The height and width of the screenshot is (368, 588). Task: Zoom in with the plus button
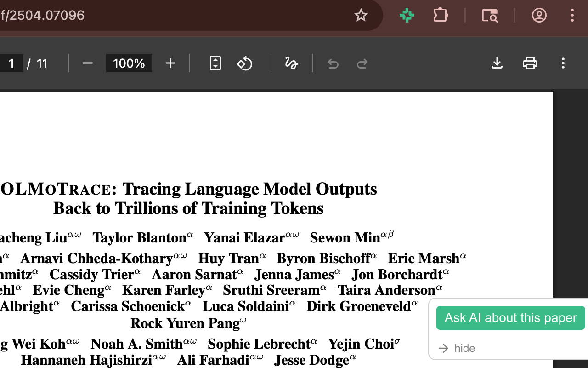coord(170,63)
